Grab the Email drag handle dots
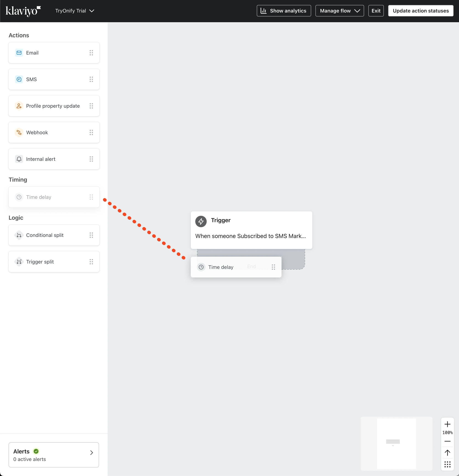 (x=91, y=53)
